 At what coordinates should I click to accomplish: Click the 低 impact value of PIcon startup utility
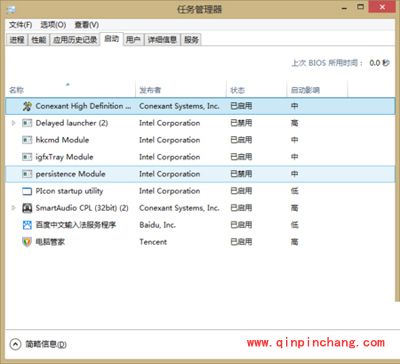tap(294, 191)
